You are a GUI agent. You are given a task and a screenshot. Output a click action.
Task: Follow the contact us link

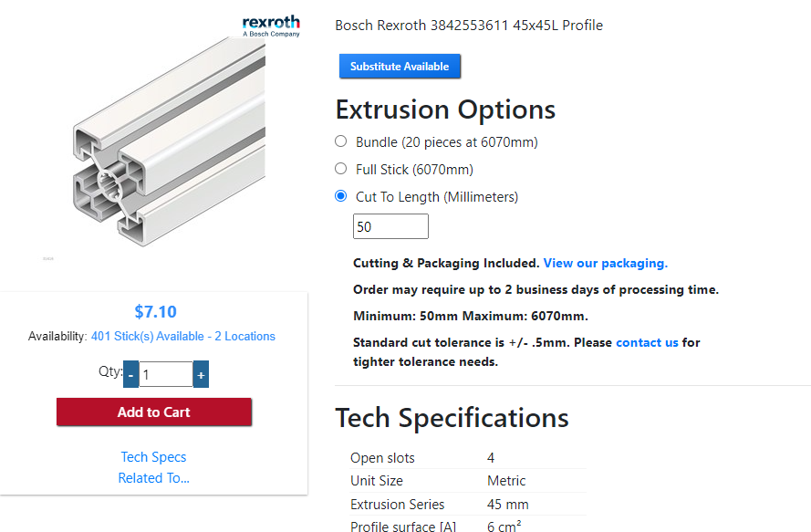(x=647, y=343)
